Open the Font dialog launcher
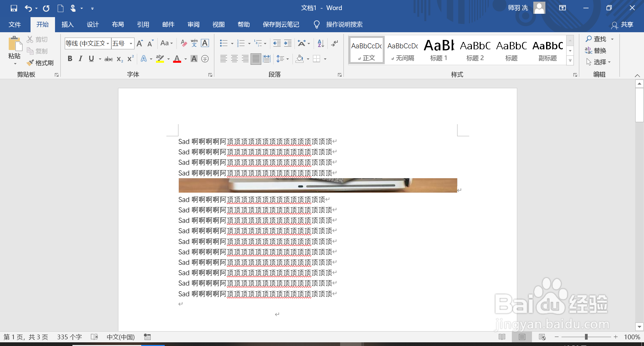The height and width of the screenshot is (346, 644). click(x=210, y=75)
